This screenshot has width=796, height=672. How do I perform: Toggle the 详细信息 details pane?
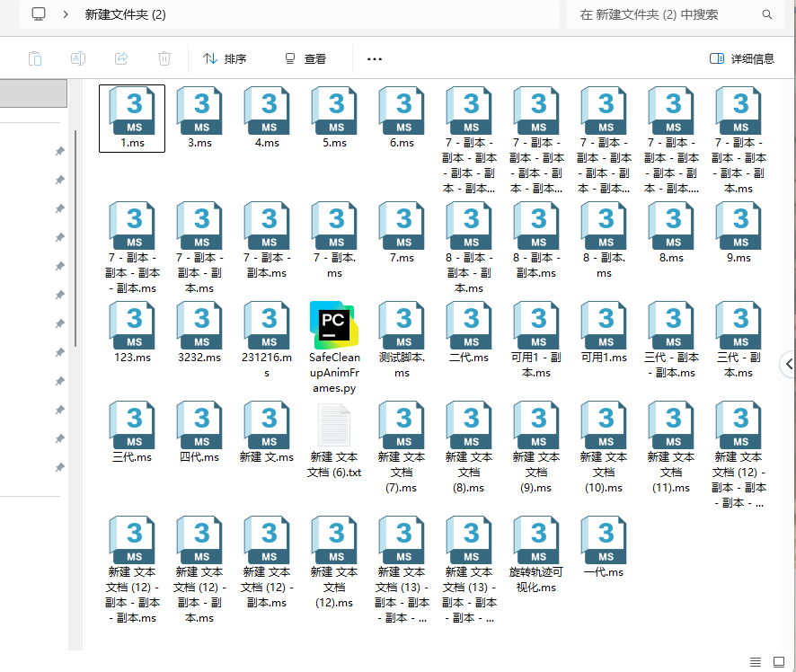click(742, 58)
